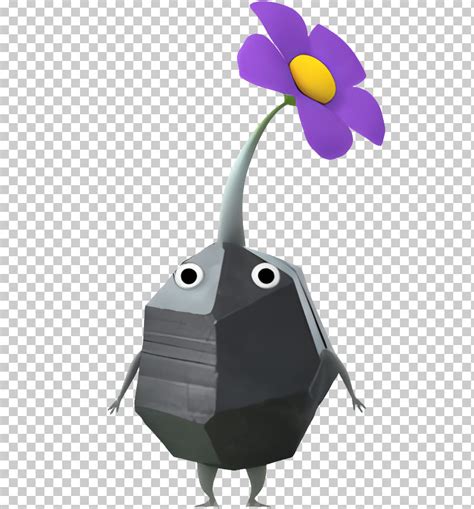The width and height of the screenshot is (474, 509).
Task: Click the character's right eye
Action: [266, 275]
